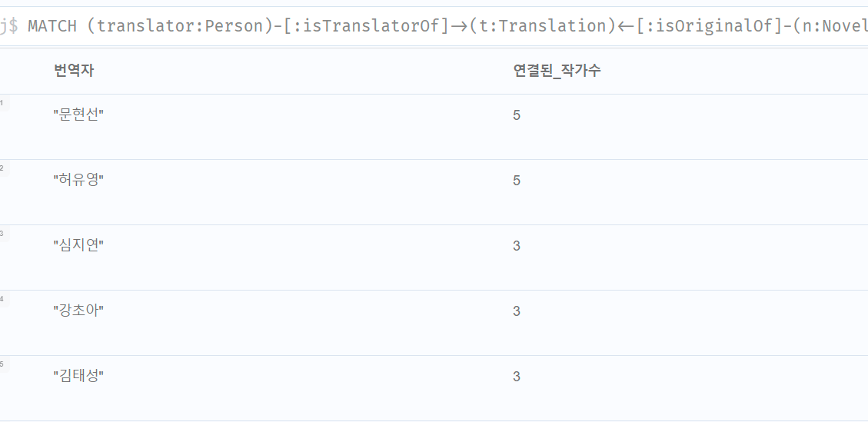868x422 pixels.
Task: Click the count value 5 for 문현선
Action: [x=517, y=115]
